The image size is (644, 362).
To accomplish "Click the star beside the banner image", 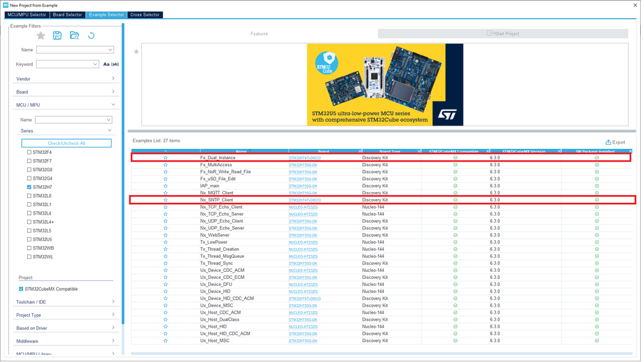I will (x=137, y=52).
